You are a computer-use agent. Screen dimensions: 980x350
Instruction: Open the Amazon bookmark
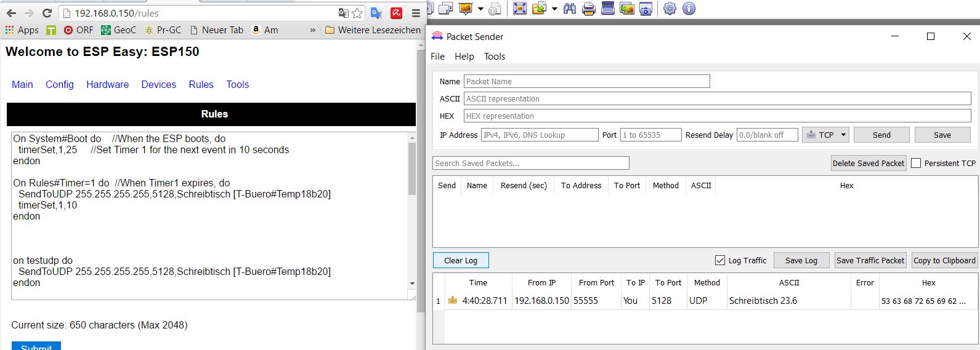[265, 30]
